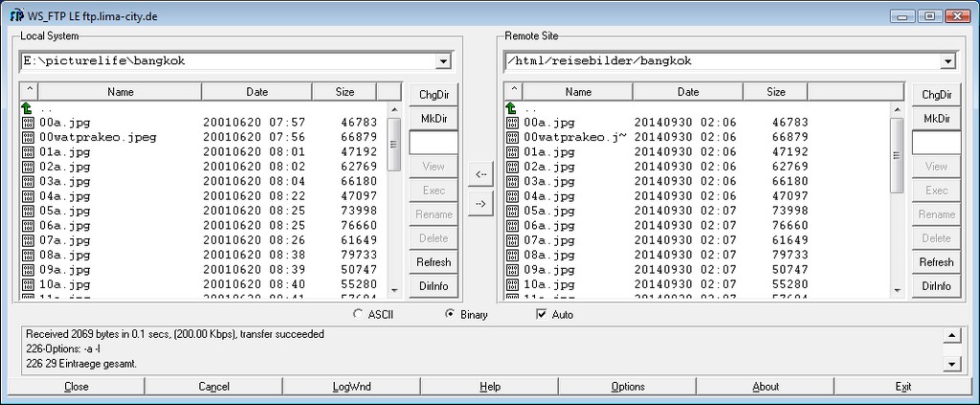Sort local list by Name column
The height and width of the screenshot is (405, 980).
click(121, 92)
